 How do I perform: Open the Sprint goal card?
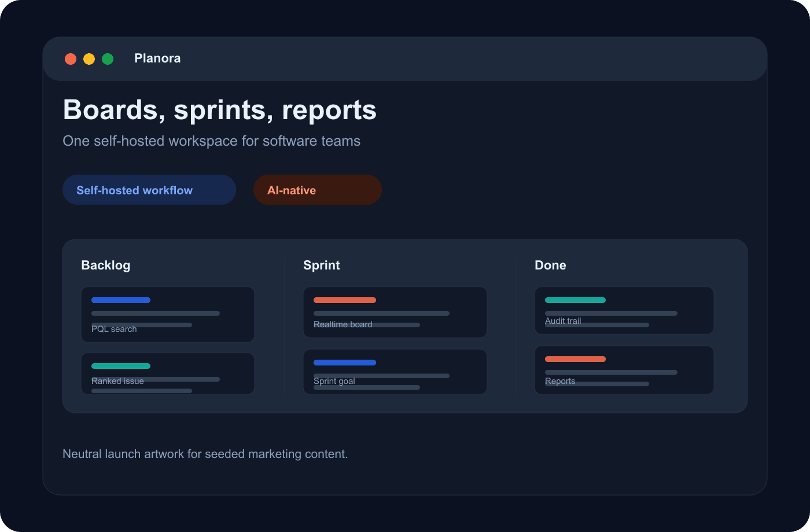(395, 372)
